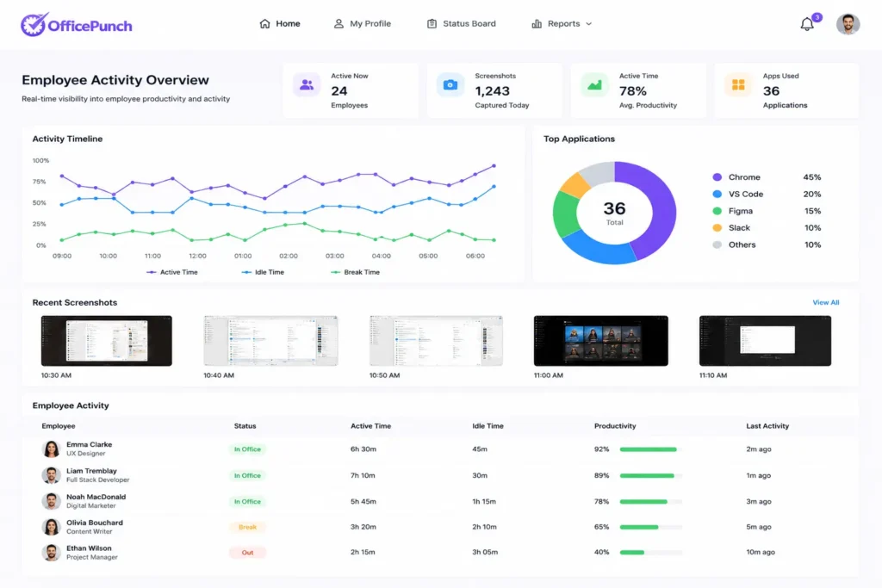Image resolution: width=882 pixels, height=588 pixels.
Task: Open the Status Board menu item
Action: click(462, 23)
